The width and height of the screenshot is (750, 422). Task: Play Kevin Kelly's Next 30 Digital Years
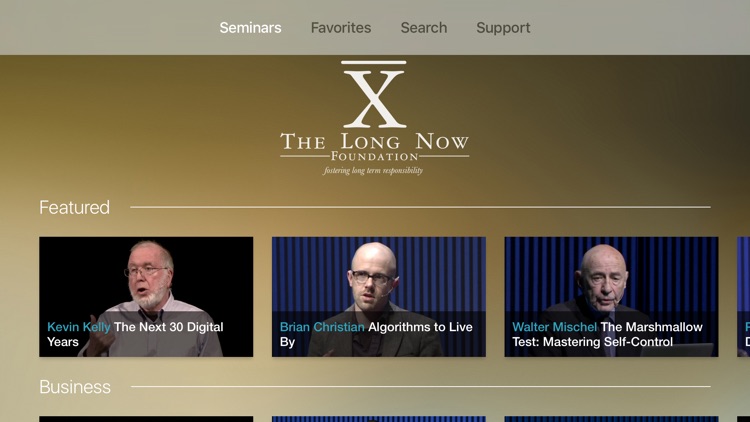146,297
